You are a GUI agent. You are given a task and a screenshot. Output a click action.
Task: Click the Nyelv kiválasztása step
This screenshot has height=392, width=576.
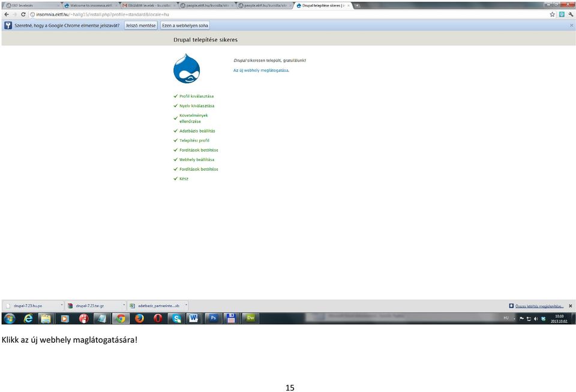coord(197,105)
